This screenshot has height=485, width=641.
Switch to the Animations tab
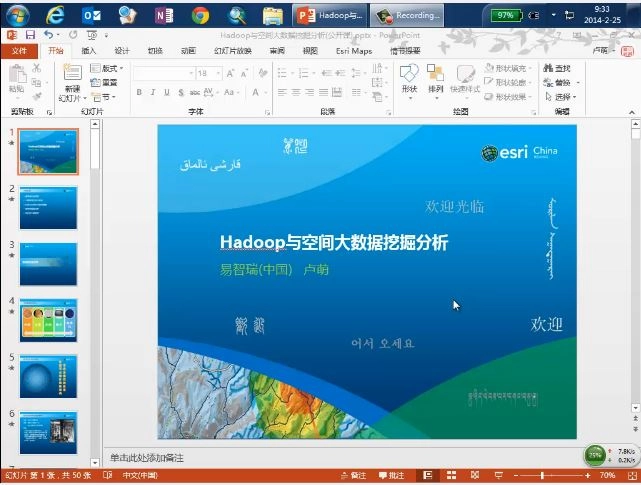click(188, 51)
